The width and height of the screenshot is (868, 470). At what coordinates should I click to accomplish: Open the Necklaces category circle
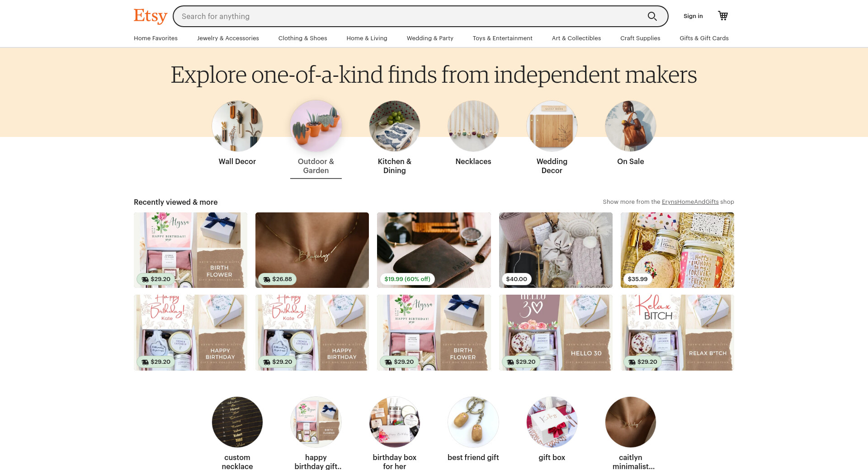473,126
